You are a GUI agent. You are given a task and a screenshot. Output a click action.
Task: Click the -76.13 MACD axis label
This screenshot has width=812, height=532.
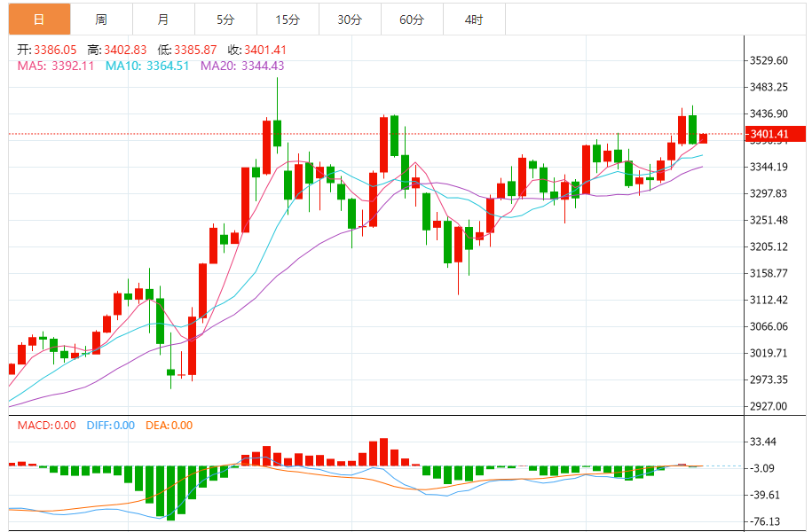point(765,521)
